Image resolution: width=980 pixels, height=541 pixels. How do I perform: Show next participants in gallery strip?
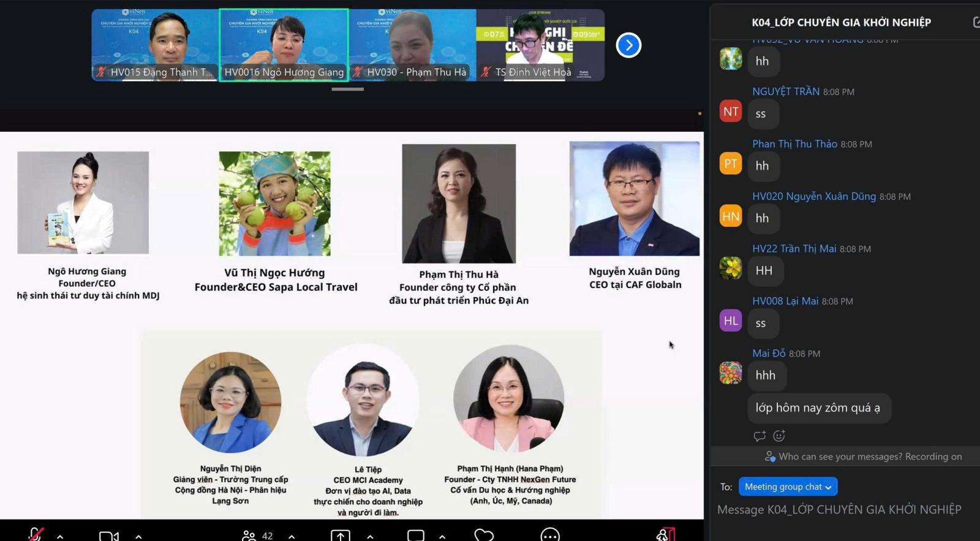(x=628, y=45)
